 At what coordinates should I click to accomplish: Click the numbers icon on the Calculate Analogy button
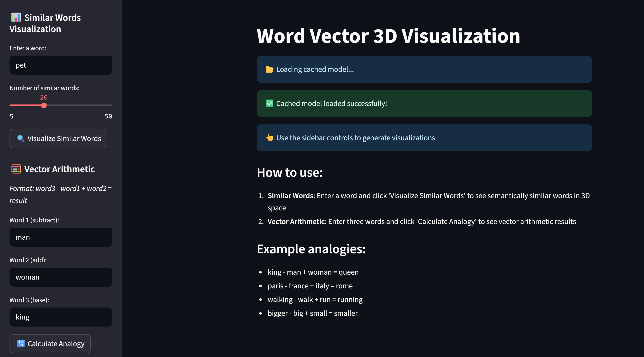(21, 343)
